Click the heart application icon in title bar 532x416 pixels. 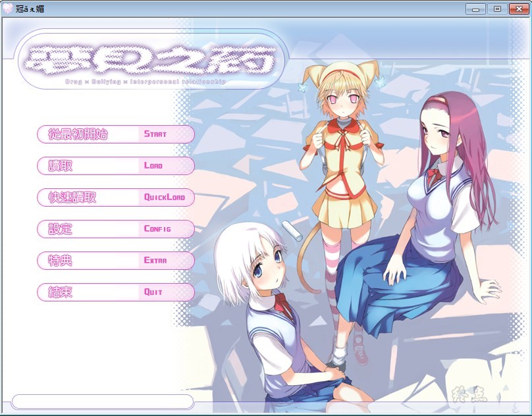pos(7,9)
